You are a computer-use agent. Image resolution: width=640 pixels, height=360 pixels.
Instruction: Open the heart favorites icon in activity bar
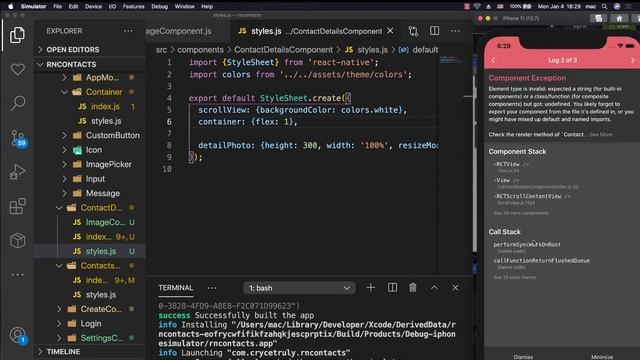17,69
